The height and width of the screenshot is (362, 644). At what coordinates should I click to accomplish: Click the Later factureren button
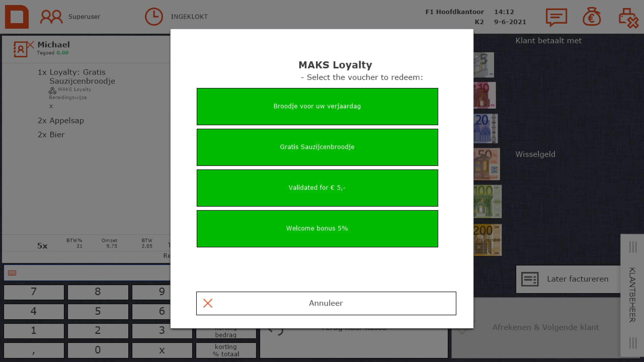click(568, 279)
